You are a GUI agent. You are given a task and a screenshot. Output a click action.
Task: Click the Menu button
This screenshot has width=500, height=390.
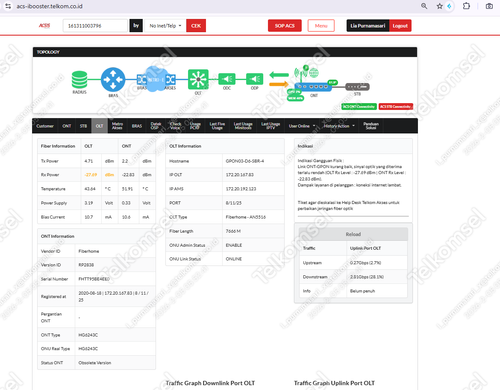[x=321, y=26]
